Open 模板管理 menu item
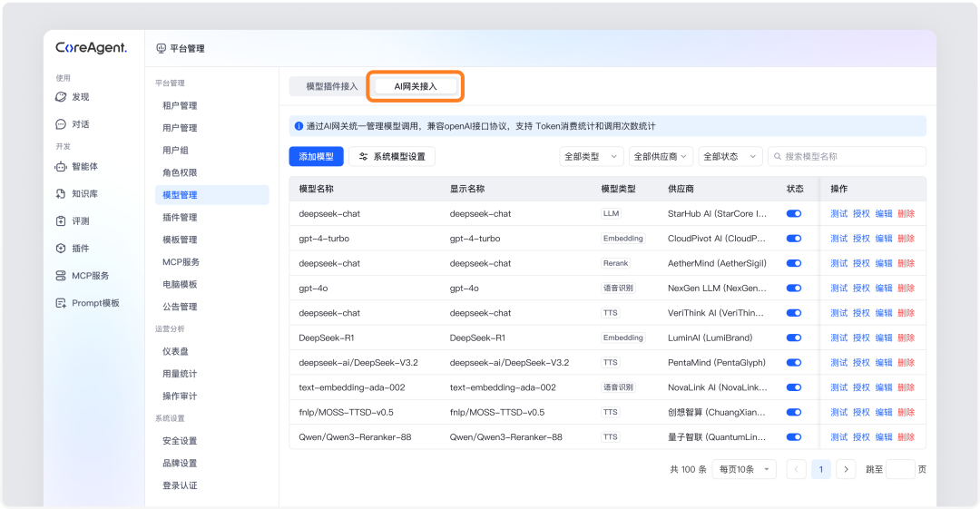The height and width of the screenshot is (509, 980). pos(180,240)
